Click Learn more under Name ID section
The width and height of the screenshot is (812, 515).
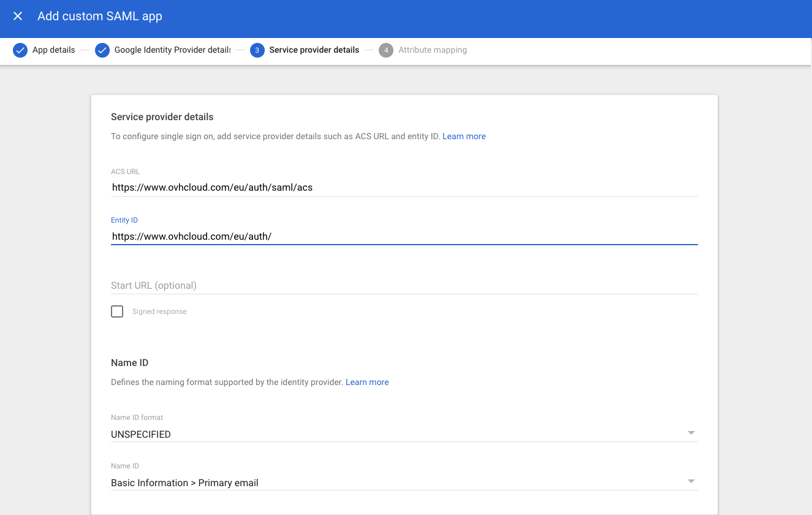pyautogui.click(x=367, y=382)
